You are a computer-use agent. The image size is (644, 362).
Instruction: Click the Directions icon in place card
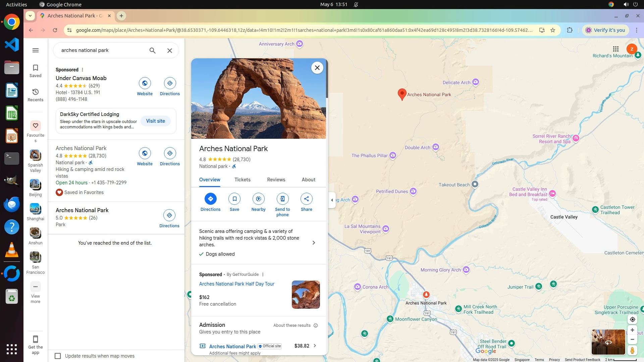click(210, 199)
